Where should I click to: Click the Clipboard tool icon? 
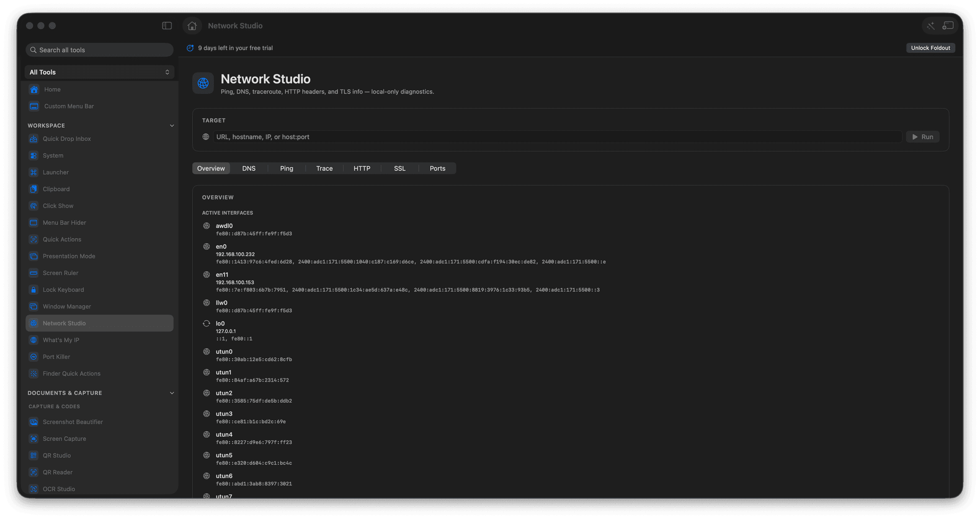34,189
